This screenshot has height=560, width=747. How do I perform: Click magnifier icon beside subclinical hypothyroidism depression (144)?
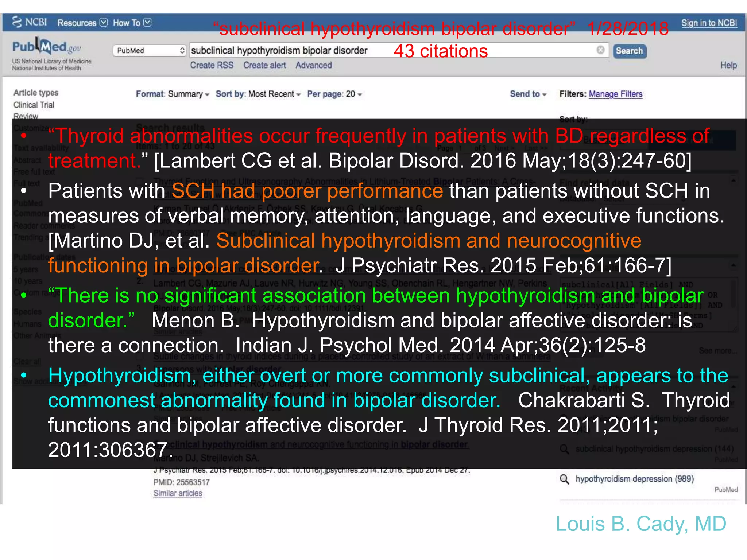click(x=564, y=449)
